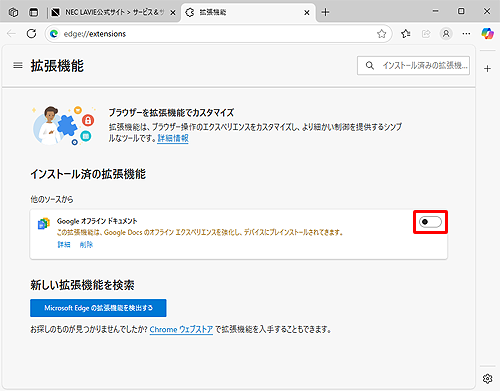
Task: Click the 'インストール済の拡張機能' heading
Action: tap(88, 174)
